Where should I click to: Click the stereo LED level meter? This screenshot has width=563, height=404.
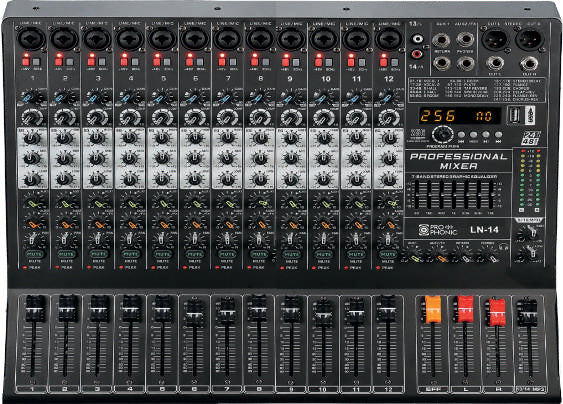[x=530, y=181]
